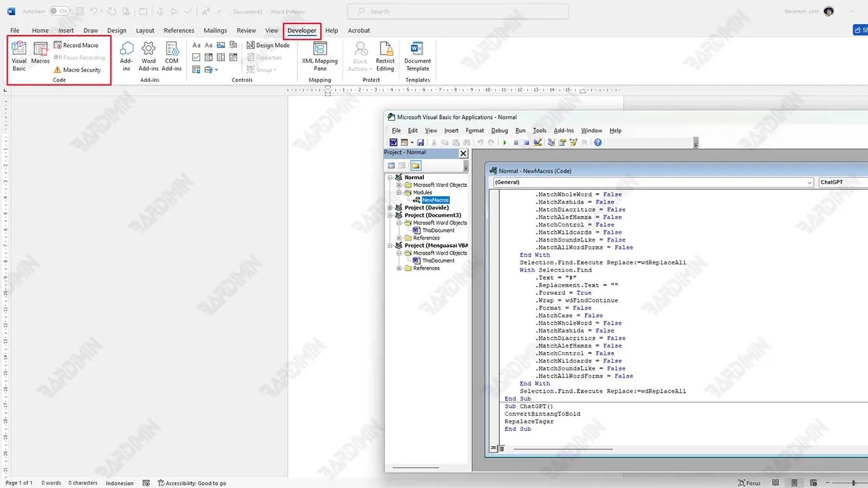Click the Record Macro button
Screen dimensions: 868x488
pos(76,45)
